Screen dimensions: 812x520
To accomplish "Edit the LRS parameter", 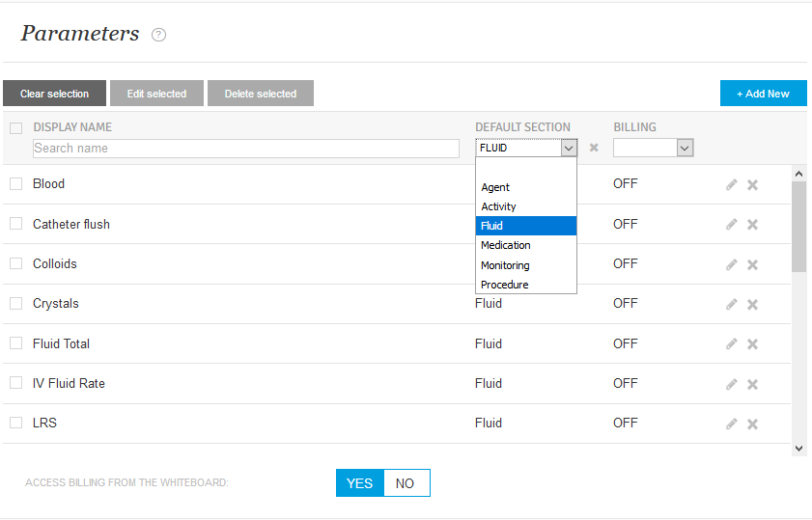I will [x=731, y=424].
